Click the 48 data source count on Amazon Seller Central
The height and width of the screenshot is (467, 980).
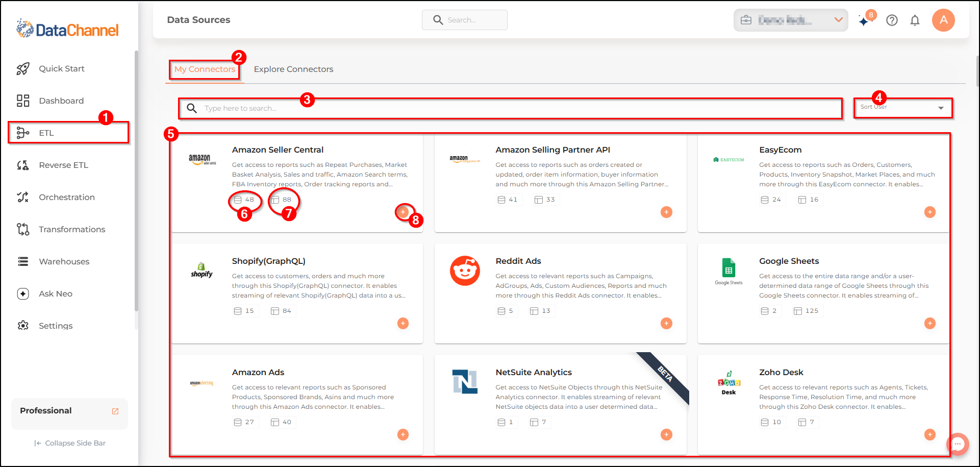[x=244, y=200]
